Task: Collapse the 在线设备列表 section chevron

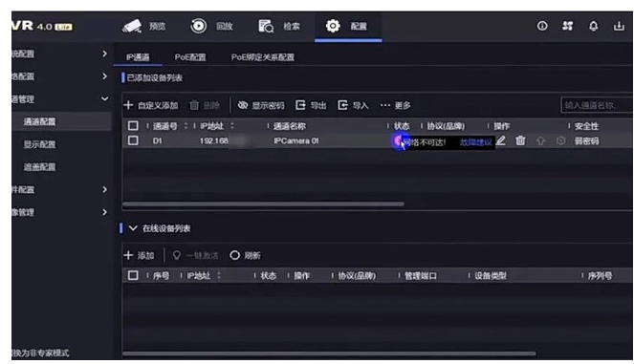Action: pyautogui.click(x=133, y=228)
